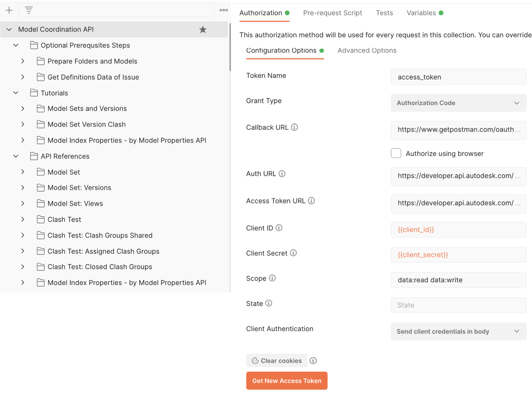Click the Model Set folder icon
532x396 pixels.
[x=41, y=172]
